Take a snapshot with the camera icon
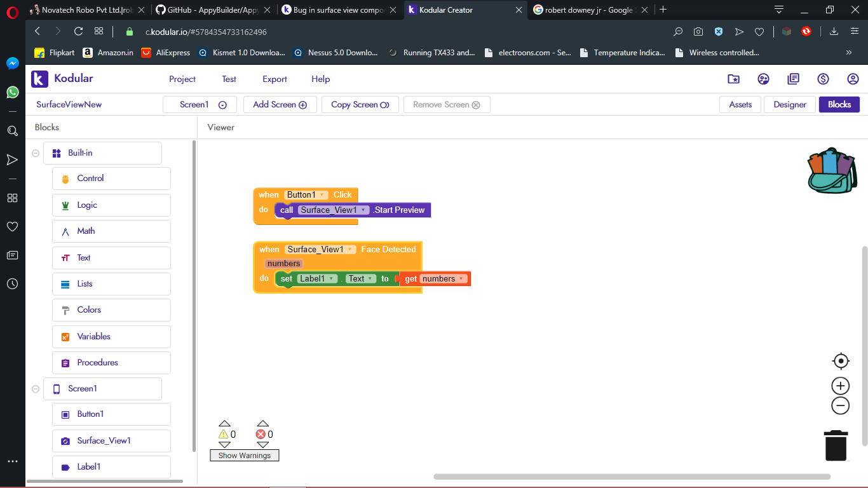 (x=698, y=31)
